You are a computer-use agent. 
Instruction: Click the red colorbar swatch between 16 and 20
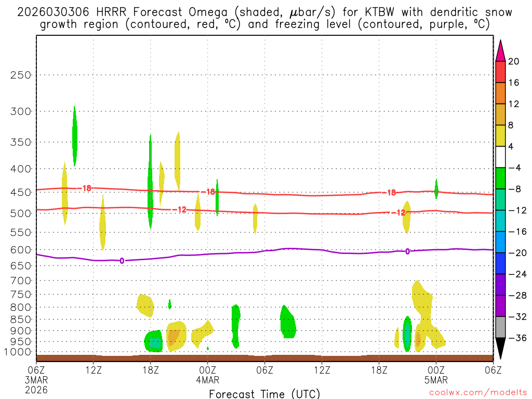[500, 72]
